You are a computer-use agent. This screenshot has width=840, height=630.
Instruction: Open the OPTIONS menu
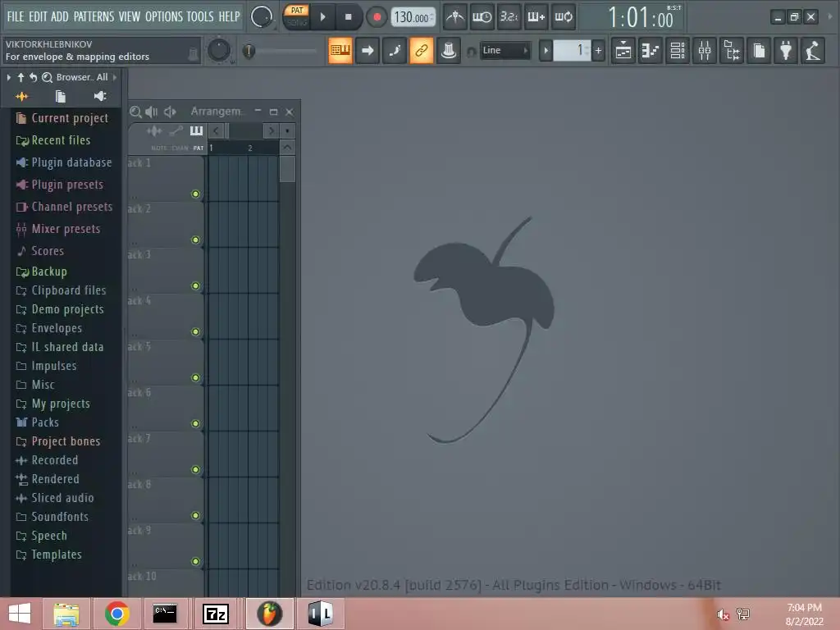click(164, 16)
